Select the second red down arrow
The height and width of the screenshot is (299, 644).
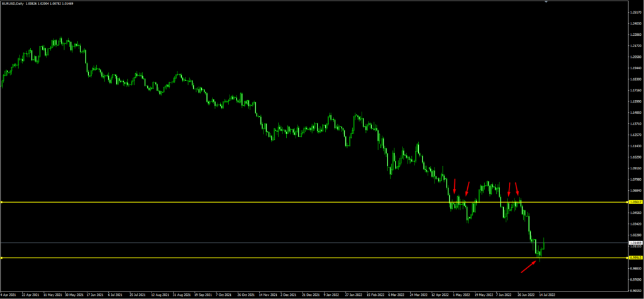tap(467, 188)
